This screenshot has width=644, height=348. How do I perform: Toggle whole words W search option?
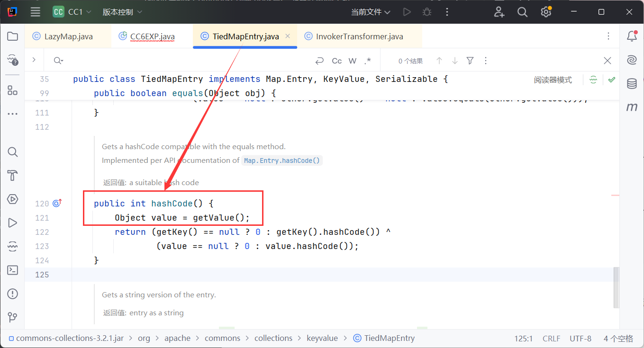click(x=353, y=61)
